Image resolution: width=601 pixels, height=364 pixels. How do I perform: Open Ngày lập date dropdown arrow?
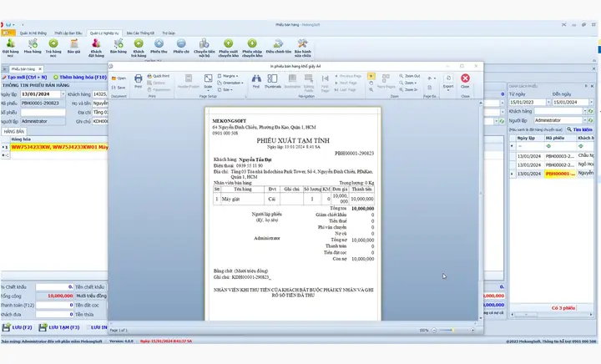coord(63,94)
